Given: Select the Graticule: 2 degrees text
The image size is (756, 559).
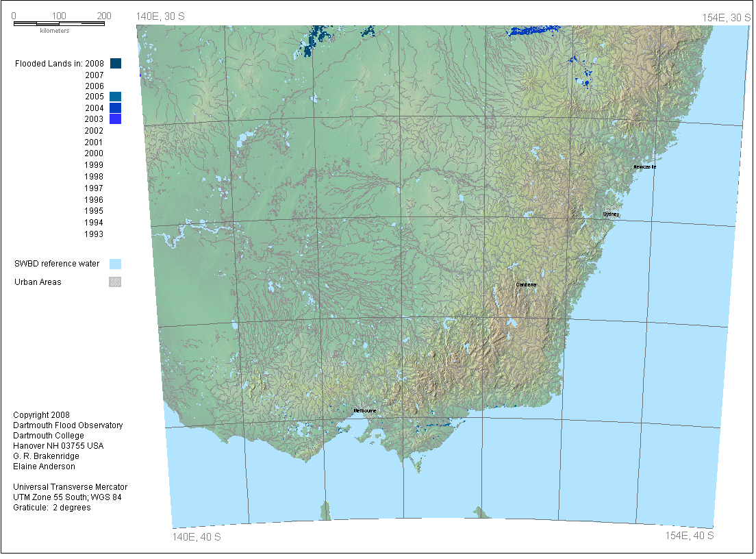Looking at the screenshot, I should tap(51, 508).
